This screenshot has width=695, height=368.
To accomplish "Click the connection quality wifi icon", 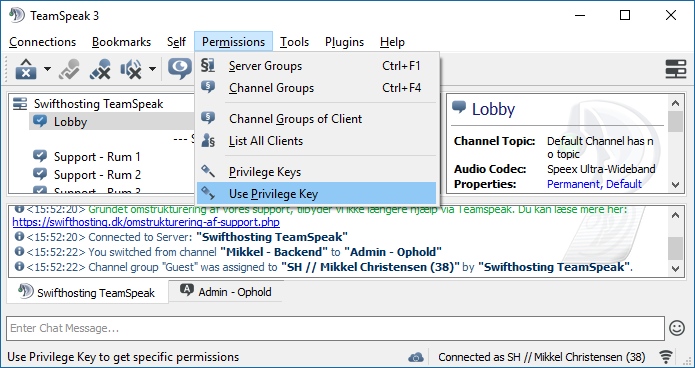I will (666, 357).
